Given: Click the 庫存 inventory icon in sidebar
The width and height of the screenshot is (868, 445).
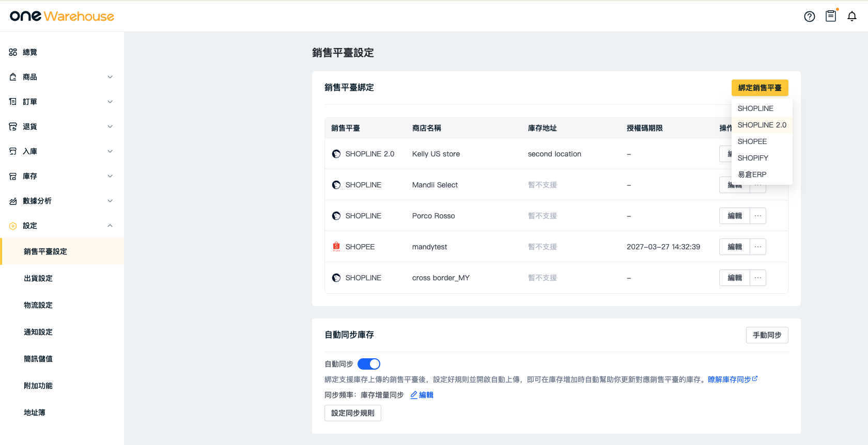Looking at the screenshot, I should click(x=13, y=176).
